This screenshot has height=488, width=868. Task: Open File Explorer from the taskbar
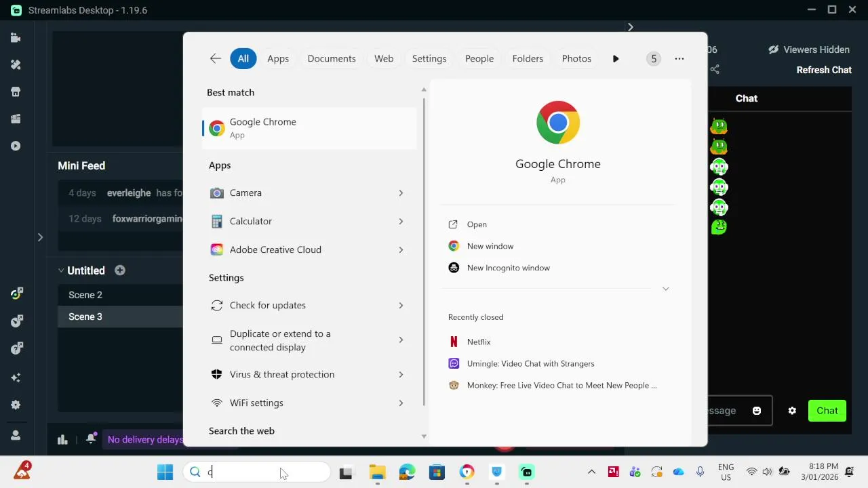(x=377, y=472)
